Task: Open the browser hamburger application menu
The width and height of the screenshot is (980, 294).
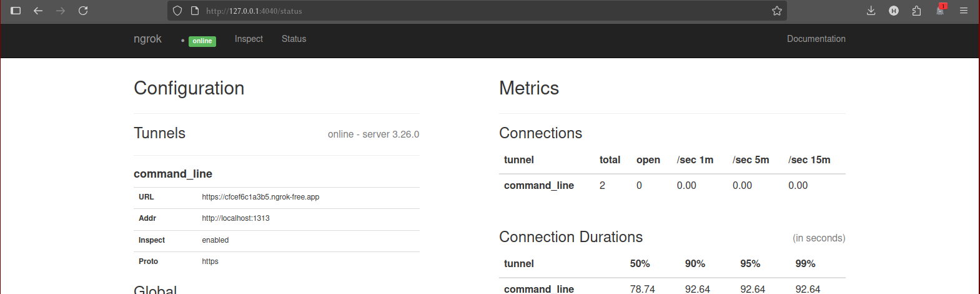Action: pos(964,11)
